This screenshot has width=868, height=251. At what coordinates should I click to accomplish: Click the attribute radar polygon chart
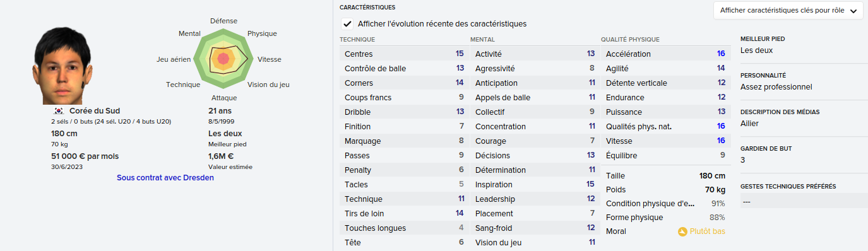point(222,59)
